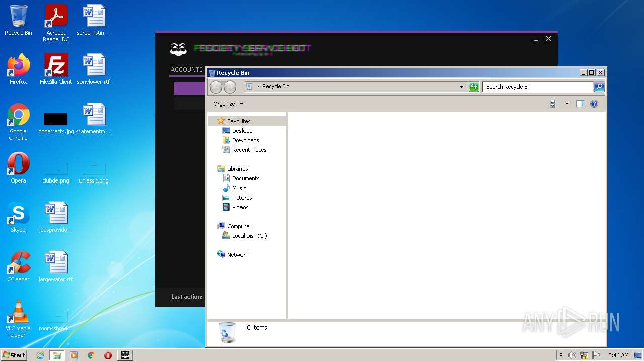Open Windows Media Player from taskbar
This screenshot has width=644, height=362.
(x=74, y=355)
